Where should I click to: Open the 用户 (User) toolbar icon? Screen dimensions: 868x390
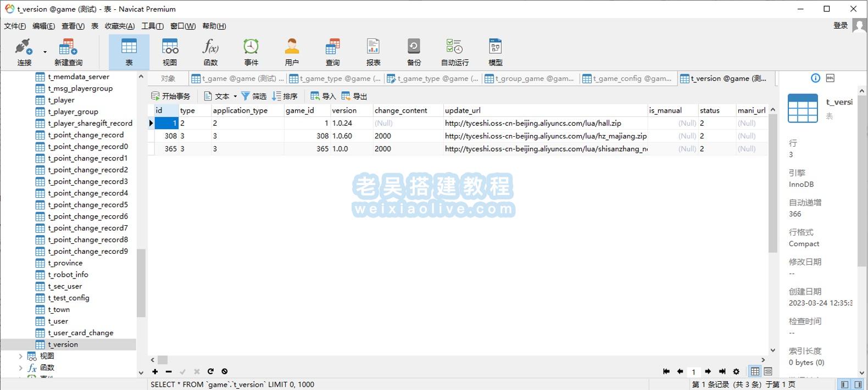click(292, 52)
